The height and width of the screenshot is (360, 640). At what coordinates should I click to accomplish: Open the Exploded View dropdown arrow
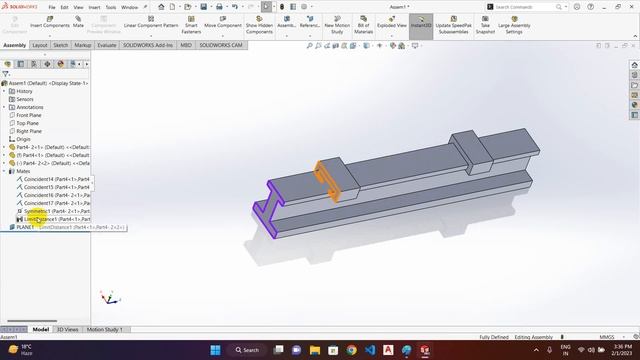pos(392,36)
